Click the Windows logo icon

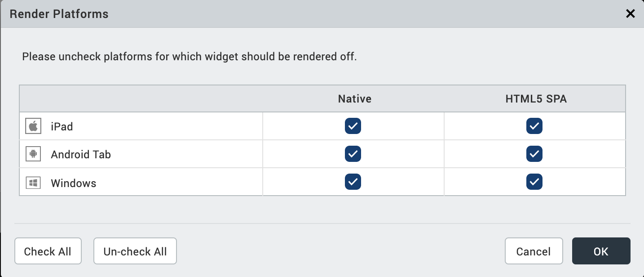(x=33, y=183)
